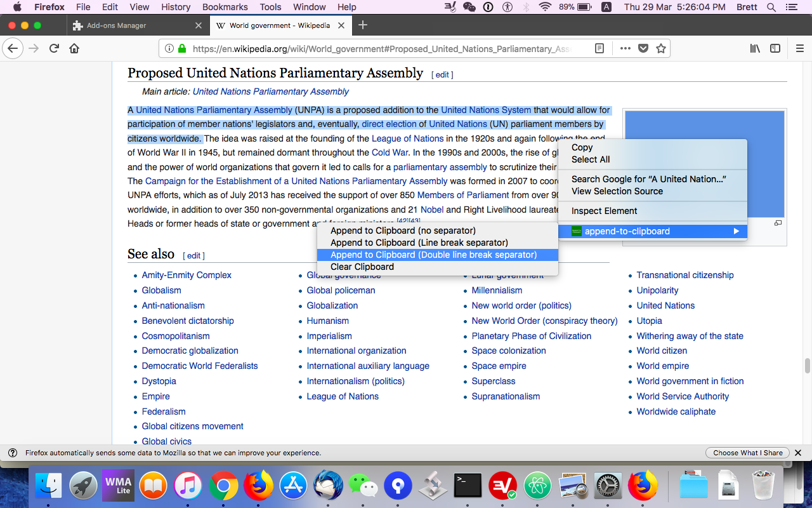Open Finder from the Dock
The image size is (812, 508).
coord(48,486)
